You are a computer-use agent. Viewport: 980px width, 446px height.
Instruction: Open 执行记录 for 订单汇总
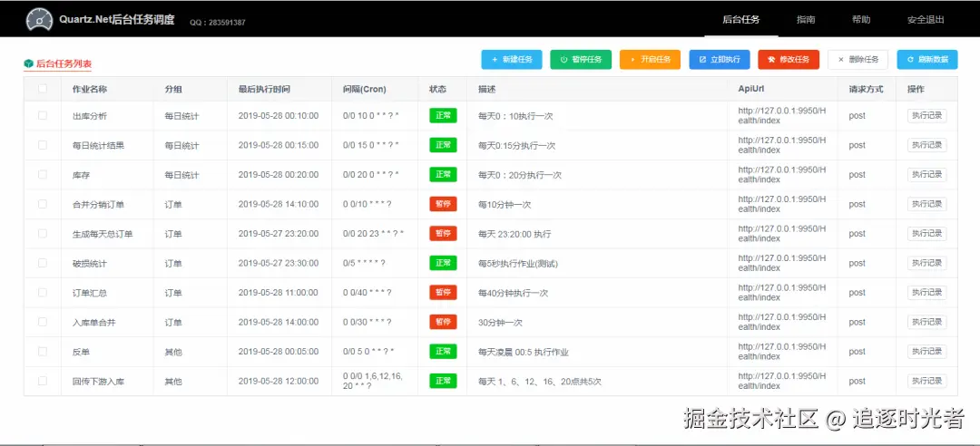[x=926, y=292]
